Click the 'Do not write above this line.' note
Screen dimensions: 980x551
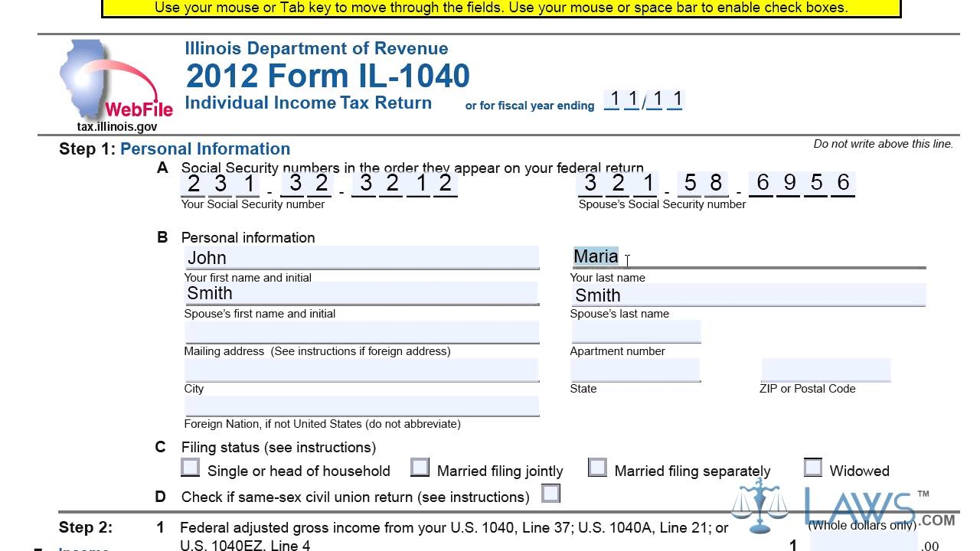tap(884, 144)
